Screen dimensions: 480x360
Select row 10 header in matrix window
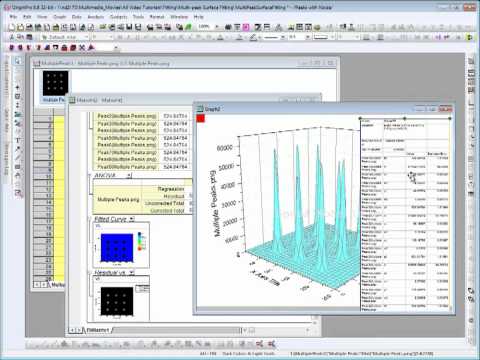43,176
